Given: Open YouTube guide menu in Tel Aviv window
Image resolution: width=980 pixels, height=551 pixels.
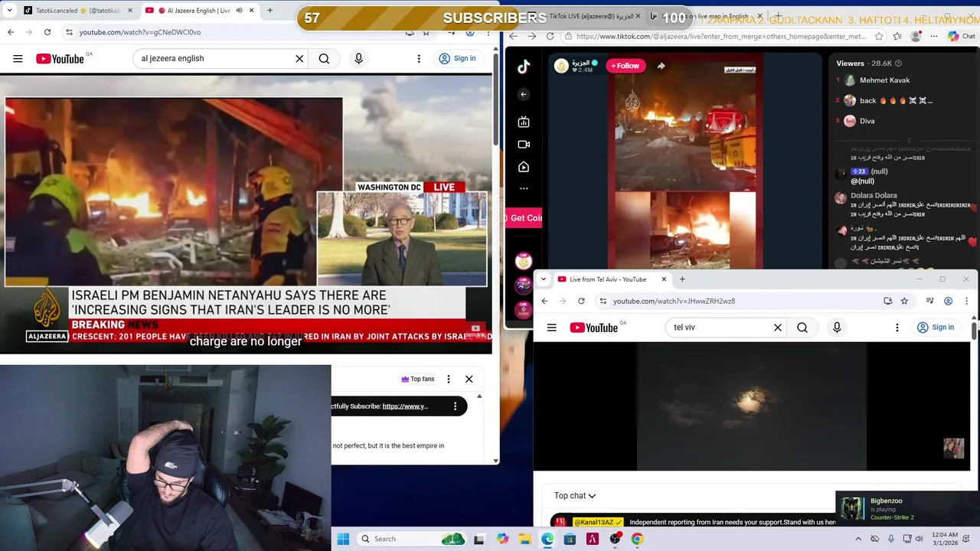Looking at the screenshot, I should pos(551,328).
